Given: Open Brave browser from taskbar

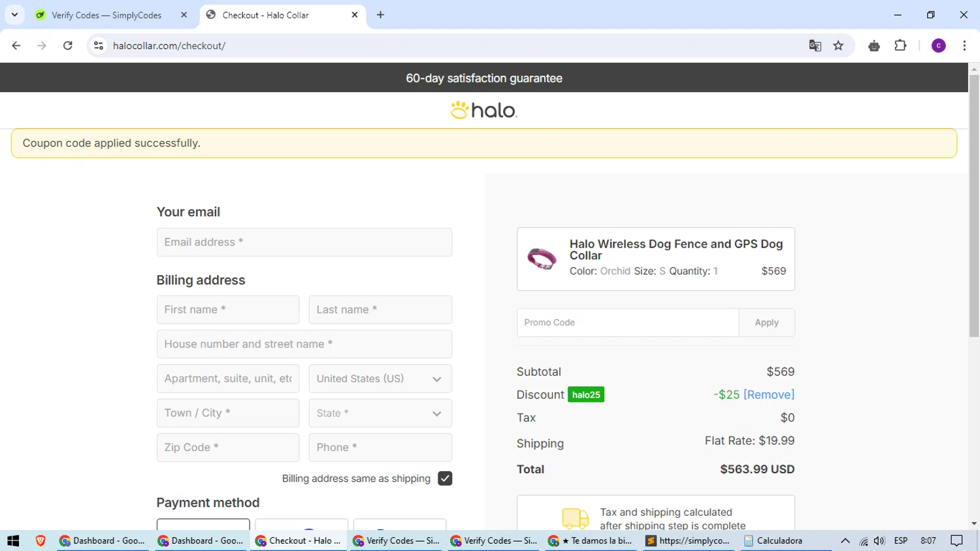Looking at the screenshot, I should tap(41, 541).
